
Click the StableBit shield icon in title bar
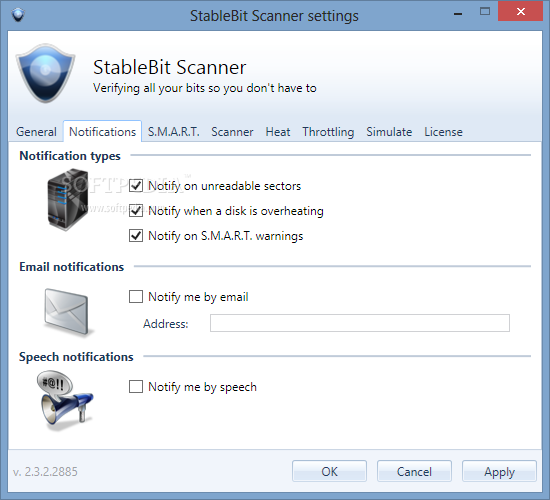click(x=18, y=15)
